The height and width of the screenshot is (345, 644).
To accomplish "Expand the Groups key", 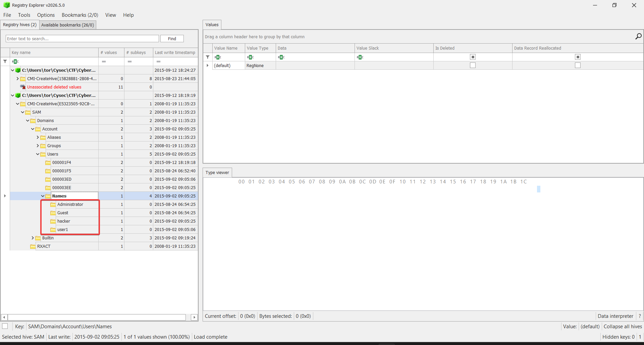I will [38, 146].
